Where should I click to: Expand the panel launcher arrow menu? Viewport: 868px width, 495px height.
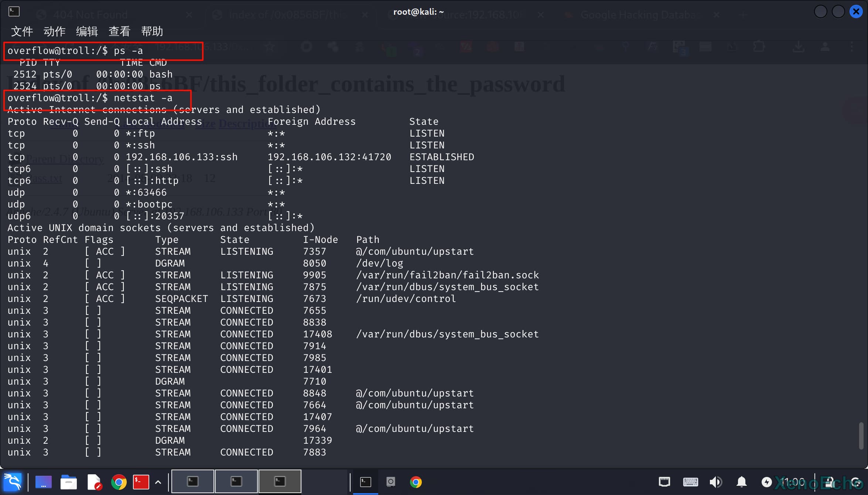pos(158,482)
